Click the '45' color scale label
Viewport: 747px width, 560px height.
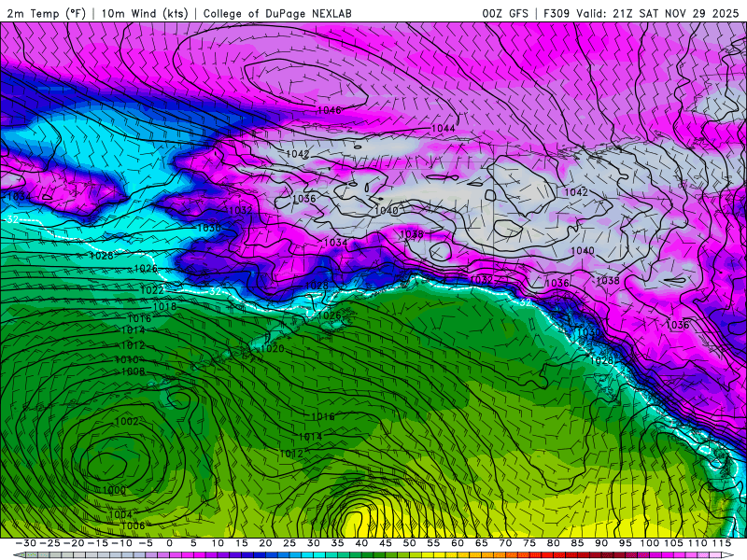[x=386, y=543]
